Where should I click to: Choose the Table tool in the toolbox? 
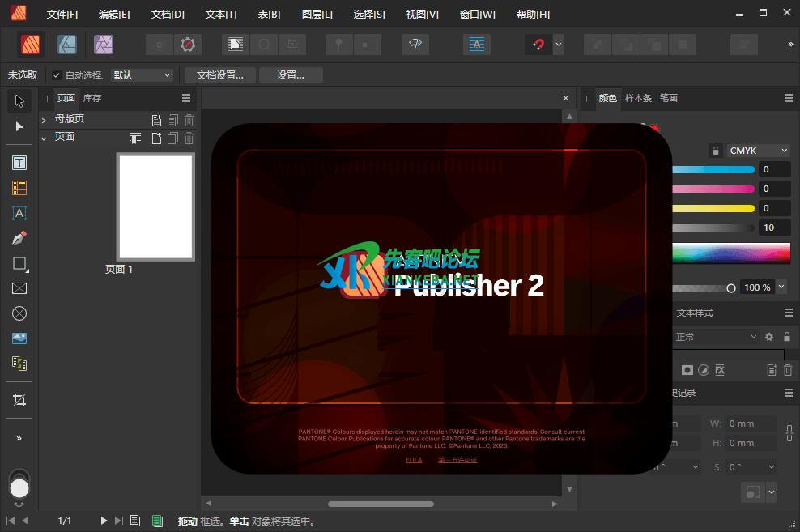pos(19,188)
